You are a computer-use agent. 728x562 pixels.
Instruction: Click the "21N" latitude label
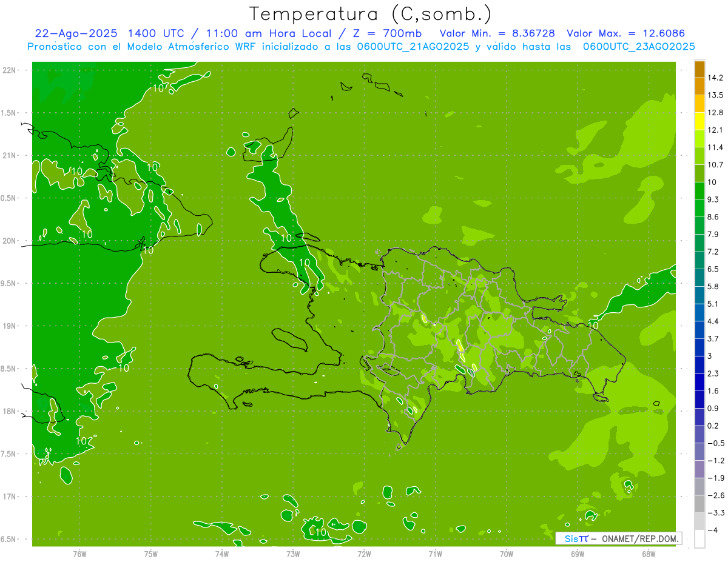pyautogui.click(x=8, y=156)
